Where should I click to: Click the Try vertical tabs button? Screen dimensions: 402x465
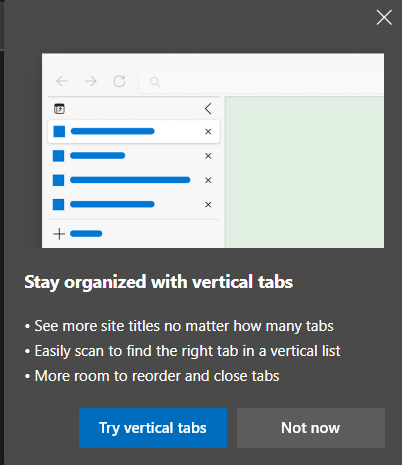153,428
